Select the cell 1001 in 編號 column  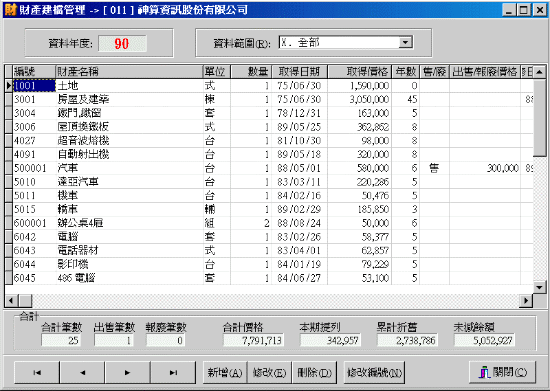tap(34, 86)
